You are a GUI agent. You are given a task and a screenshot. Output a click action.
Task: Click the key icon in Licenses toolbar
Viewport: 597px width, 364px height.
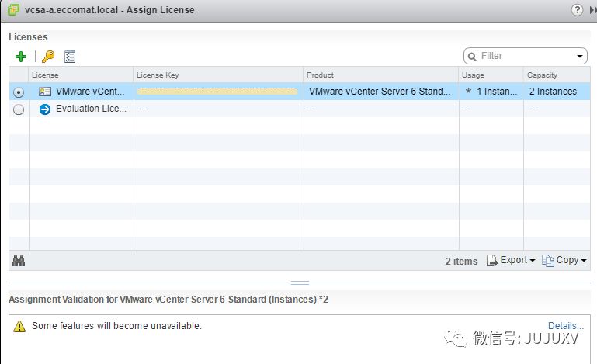coord(48,57)
